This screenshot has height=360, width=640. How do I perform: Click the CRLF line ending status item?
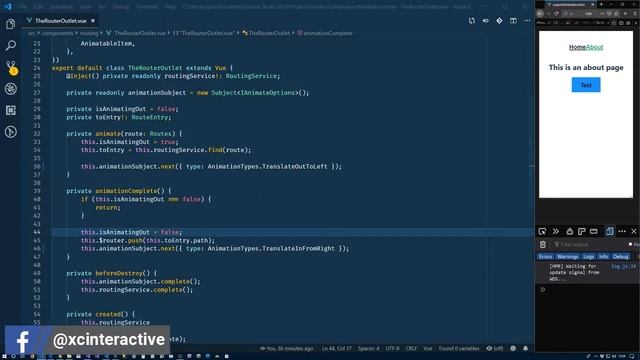411,349
